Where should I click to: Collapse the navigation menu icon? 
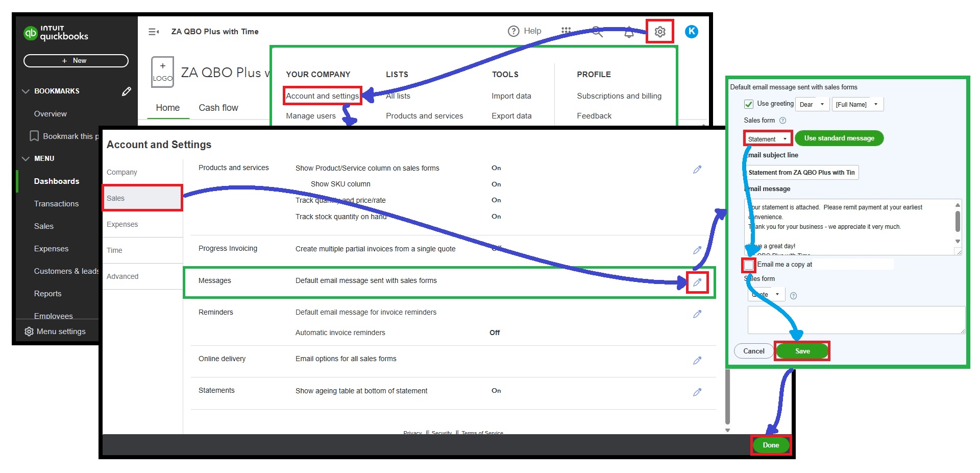point(154,32)
